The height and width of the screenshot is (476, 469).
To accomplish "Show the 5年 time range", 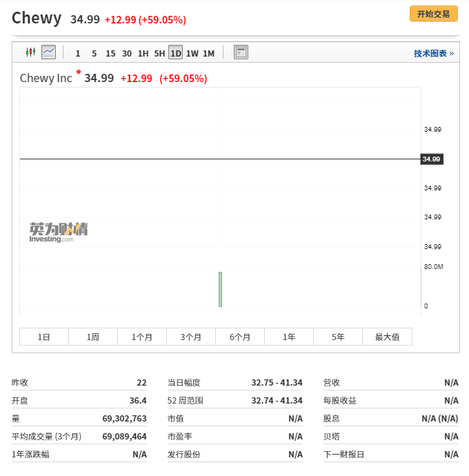I will pyautogui.click(x=338, y=337).
